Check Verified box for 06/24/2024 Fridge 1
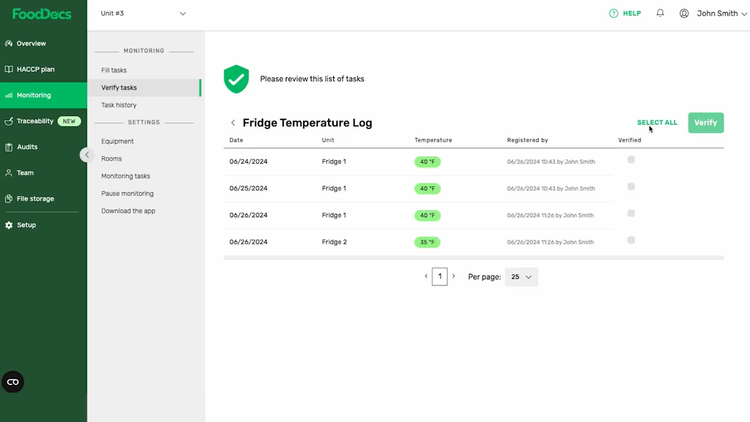Viewport: 750px width, 422px height. 631,159
